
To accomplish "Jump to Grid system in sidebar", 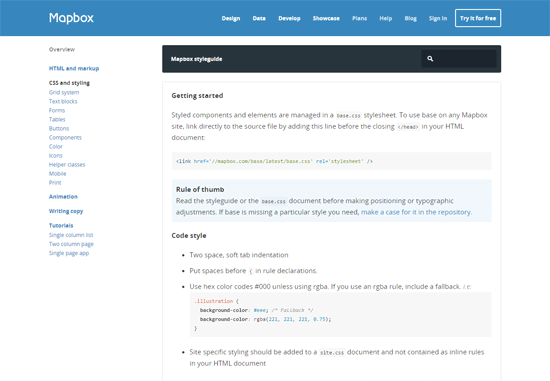I will click(x=64, y=92).
